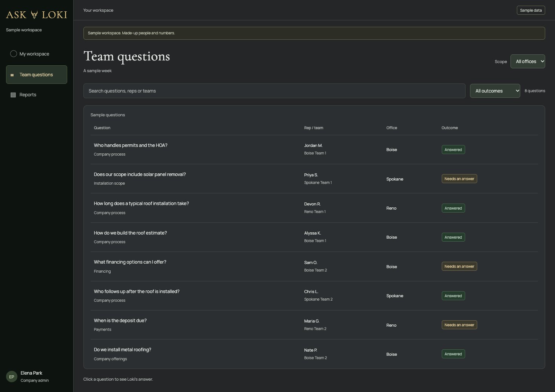Click the Elena Park user name
The height and width of the screenshot is (392, 555).
[x=31, y=373]
